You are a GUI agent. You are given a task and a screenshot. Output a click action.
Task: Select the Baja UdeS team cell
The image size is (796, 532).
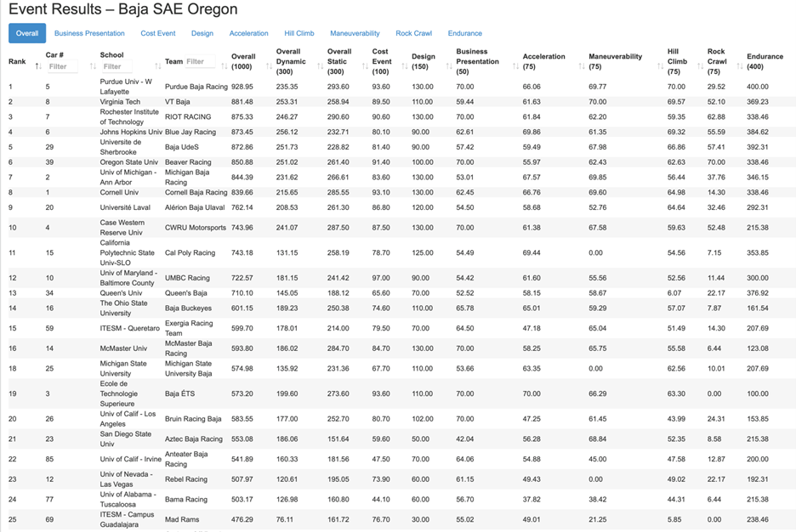tap(182, 147)
